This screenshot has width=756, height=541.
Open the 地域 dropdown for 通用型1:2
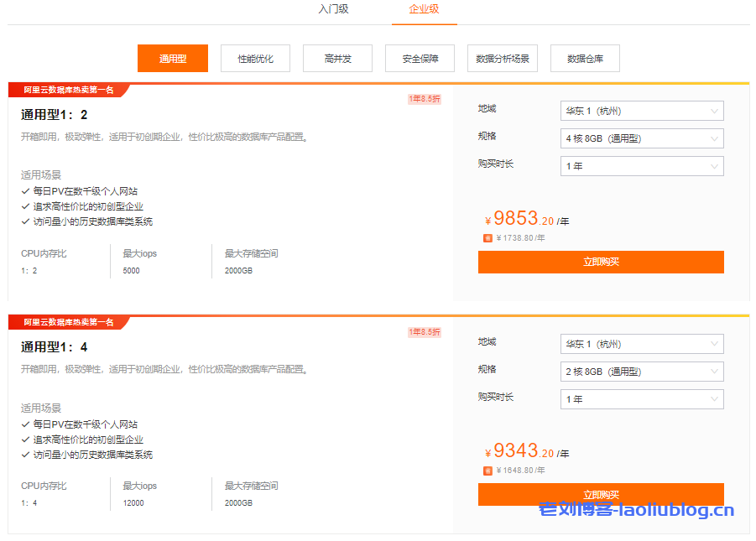pos(642,110)
